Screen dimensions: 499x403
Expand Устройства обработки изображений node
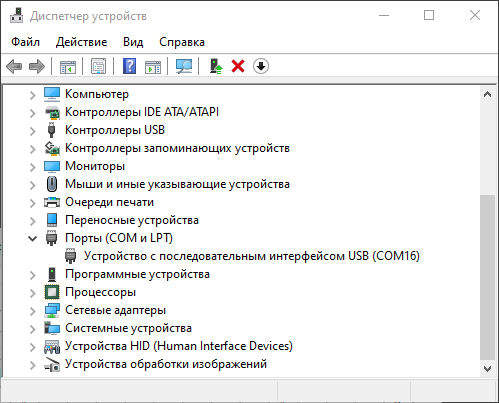tap(32, 365)
